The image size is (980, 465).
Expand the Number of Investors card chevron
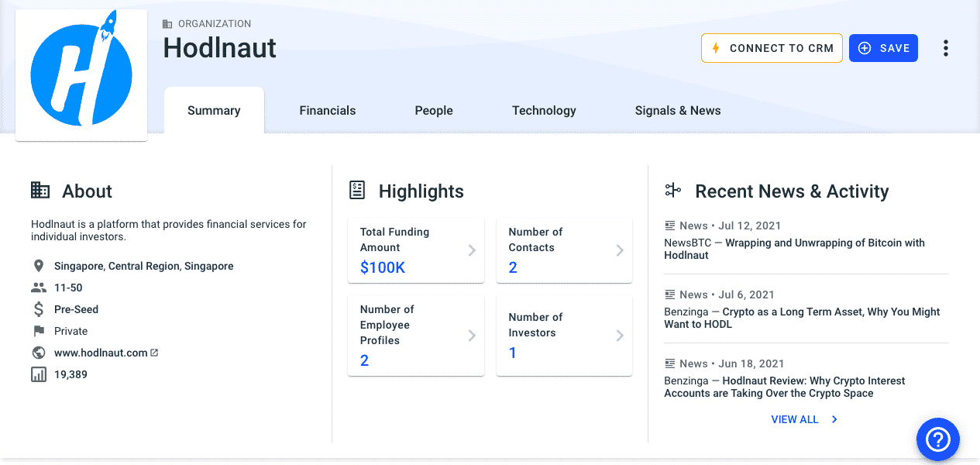click(x=619, y=335)
